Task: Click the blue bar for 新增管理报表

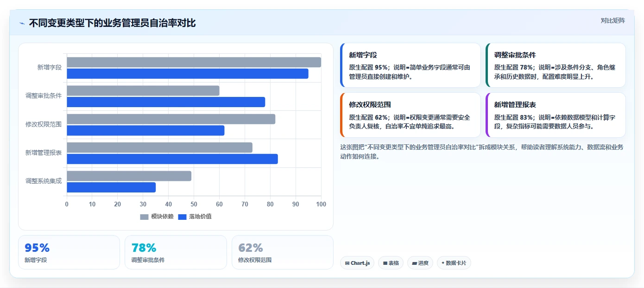Action: pyautogui.click(x=172, y=159)
